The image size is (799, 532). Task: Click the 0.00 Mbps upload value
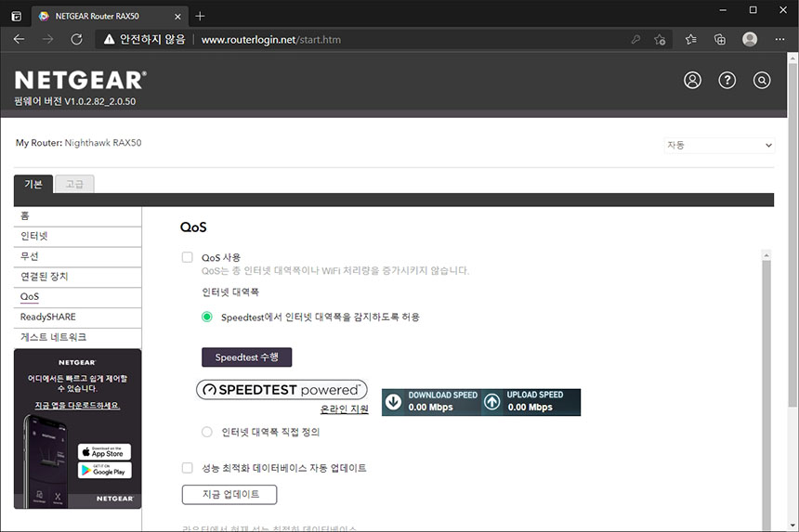530,408
